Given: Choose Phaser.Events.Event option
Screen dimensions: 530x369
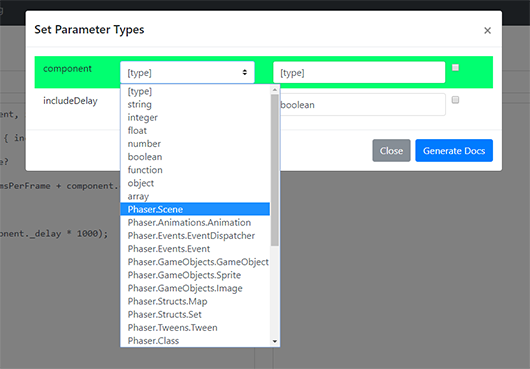Looking at the screenshot, I should pyautogui.click(x=195, y=249).
